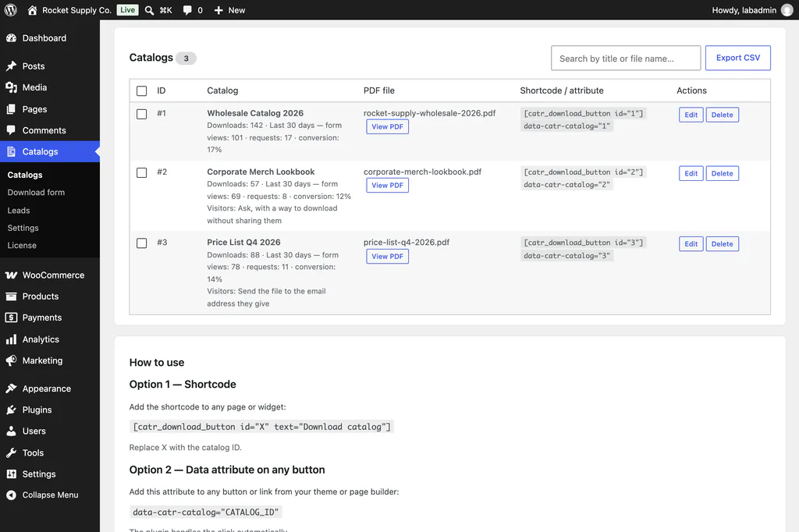View PDF for price-list-q4-2026.pdf
The width and height of the screenshot is (799, 532).
387,257
